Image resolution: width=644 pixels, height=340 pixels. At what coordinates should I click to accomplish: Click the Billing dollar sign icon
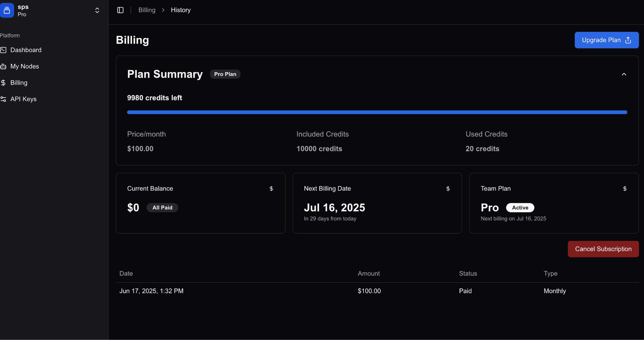coord(3,83)
